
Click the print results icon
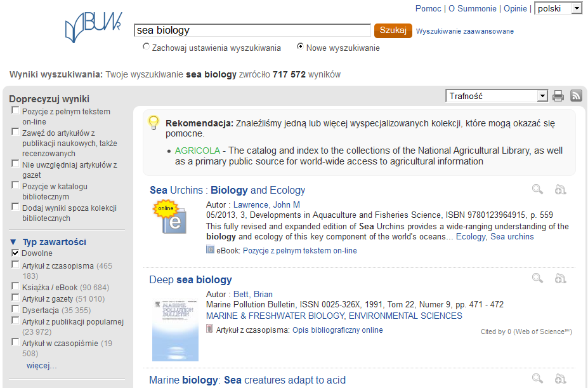(x=558, y=96)
